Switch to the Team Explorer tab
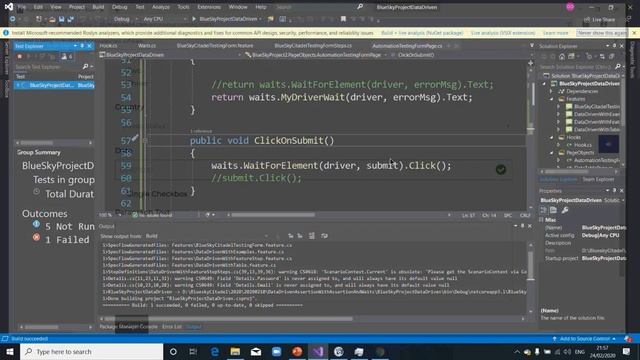640x360 pixels. [598, 180]
